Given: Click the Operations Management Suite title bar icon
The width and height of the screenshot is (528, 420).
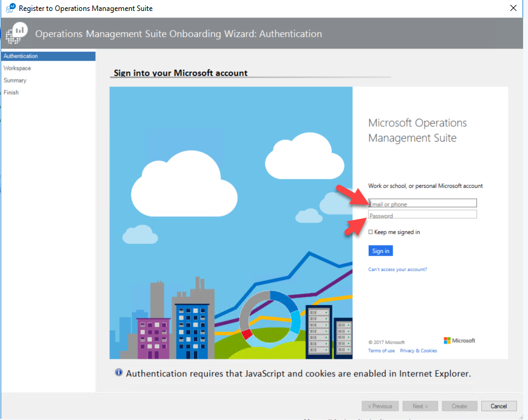Looking at the screenshot, I should pos(10,8).
